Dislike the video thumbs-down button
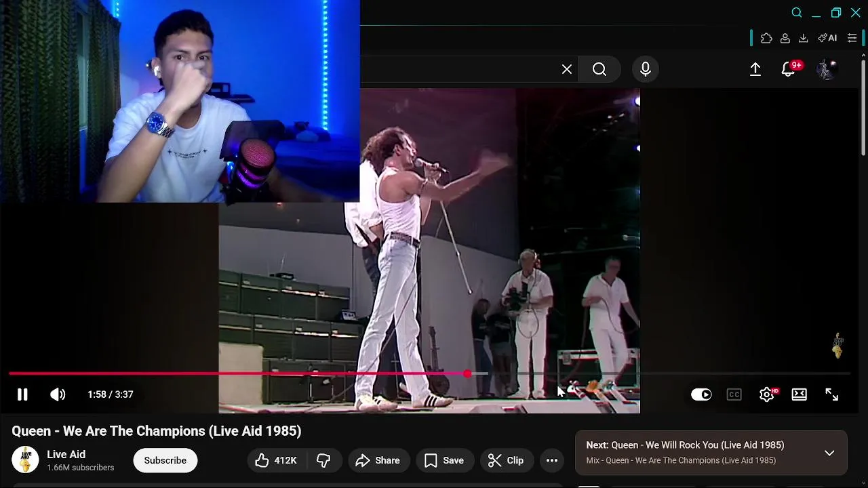 (x=323, y=460)
